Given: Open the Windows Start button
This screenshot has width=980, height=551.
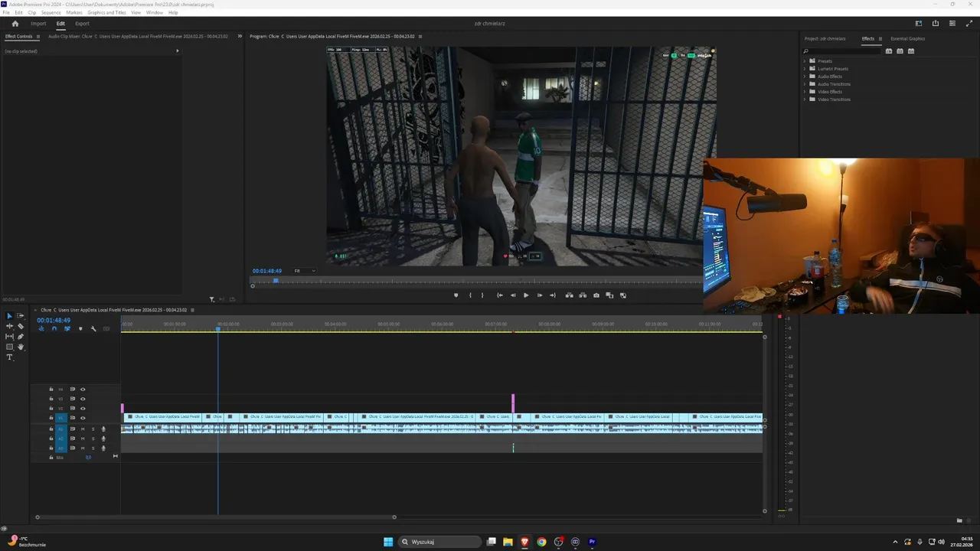Looking at the screenshot, I should tap(388, 542).
